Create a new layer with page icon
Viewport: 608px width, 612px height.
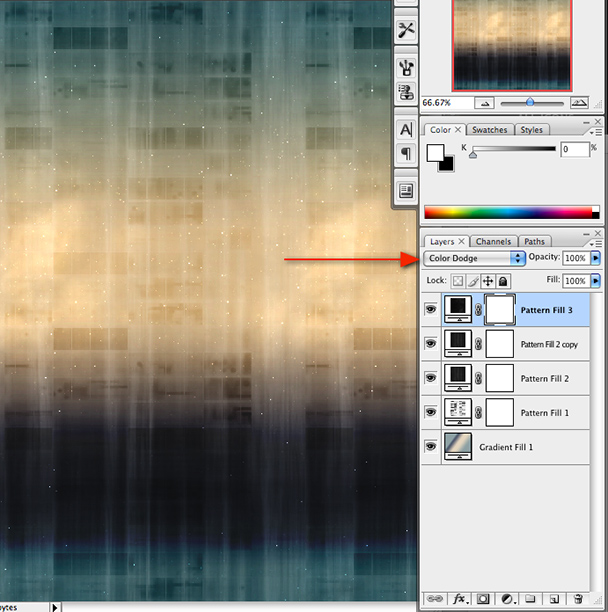554,599
